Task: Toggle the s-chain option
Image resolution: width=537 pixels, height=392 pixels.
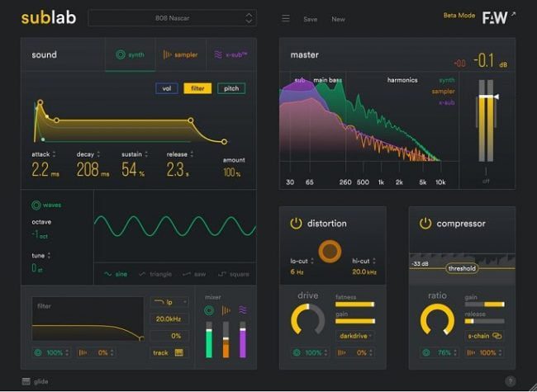Action: point(484,336)
